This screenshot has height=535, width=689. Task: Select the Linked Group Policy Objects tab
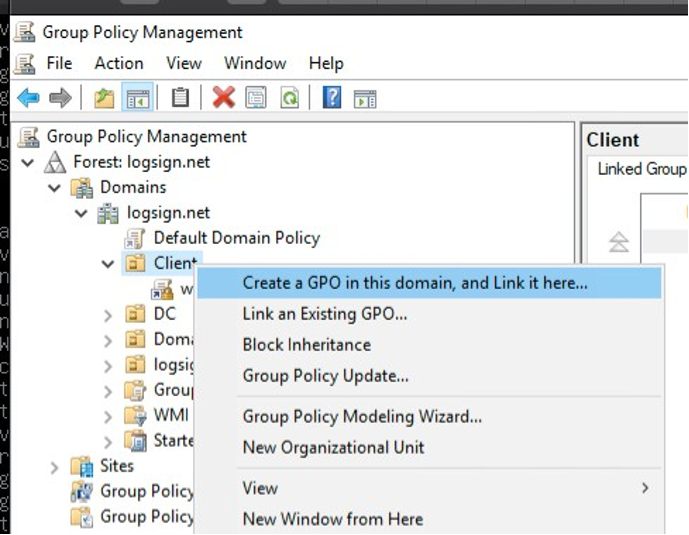click(642, 169)
